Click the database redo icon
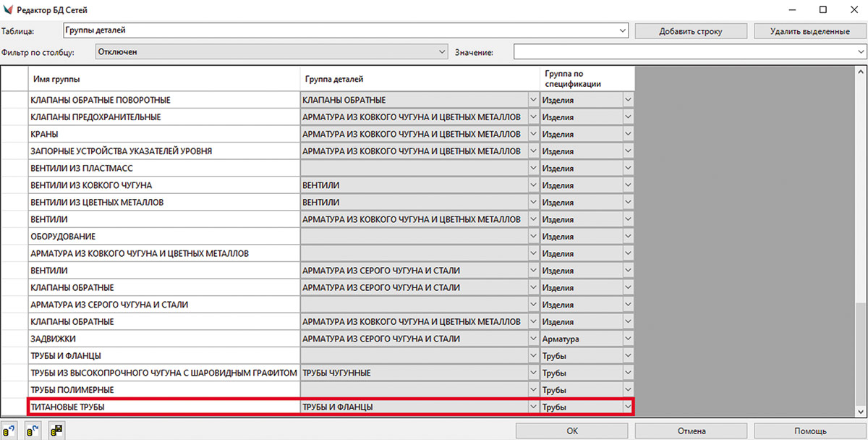 (33, 431)
